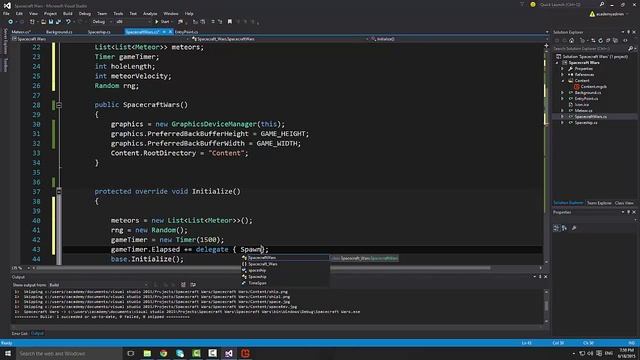This screenshot has width=640, height=360.
Task: Click the Undo toolbar icon
Action: click(68, 22)
